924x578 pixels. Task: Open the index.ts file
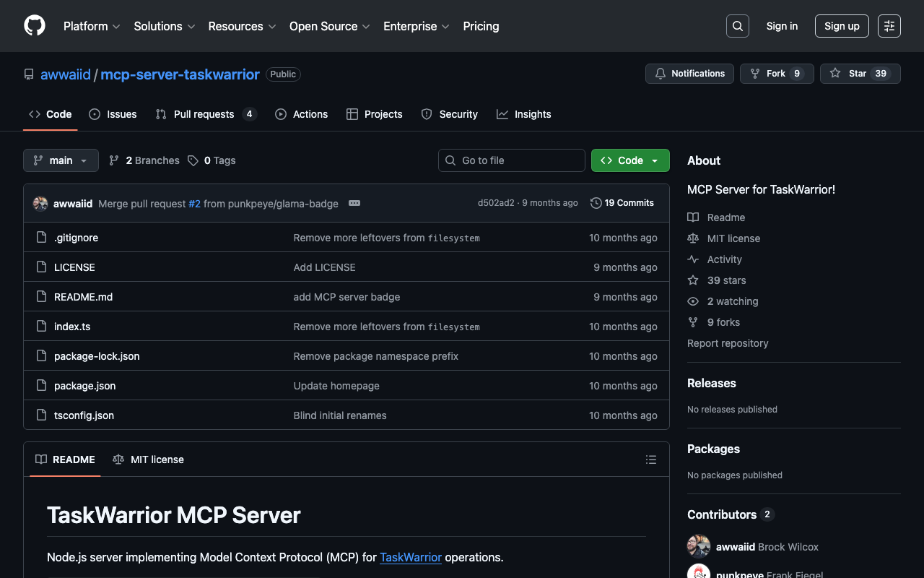coord(72,327)
